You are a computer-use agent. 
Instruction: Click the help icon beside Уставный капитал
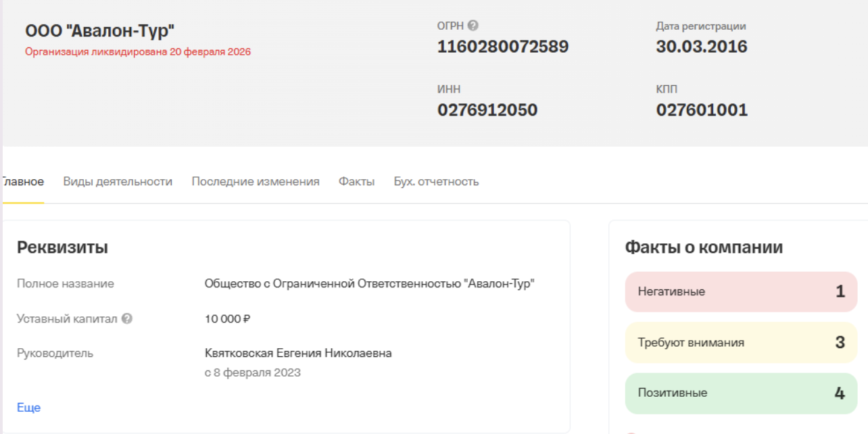pyautogui.click(x=127, y=318)
